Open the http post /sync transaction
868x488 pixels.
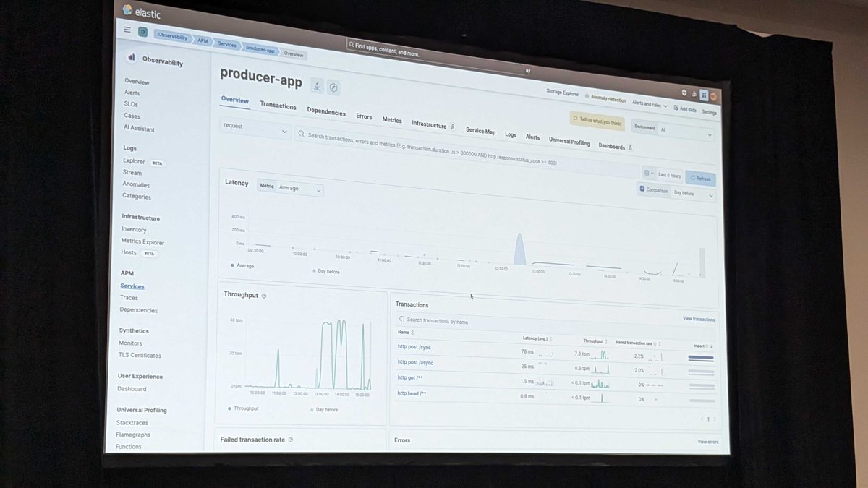pyautogui.click(x=414, y=346)
